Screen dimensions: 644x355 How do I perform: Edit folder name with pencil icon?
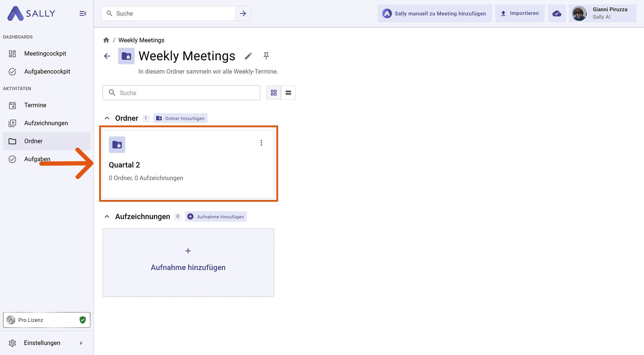(x=248, y=56)
